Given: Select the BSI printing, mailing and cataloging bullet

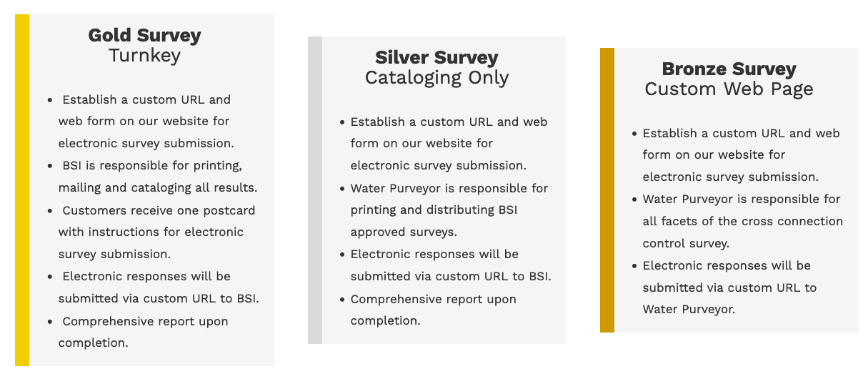Looking at the screenshot, I should tap(157, 177).
